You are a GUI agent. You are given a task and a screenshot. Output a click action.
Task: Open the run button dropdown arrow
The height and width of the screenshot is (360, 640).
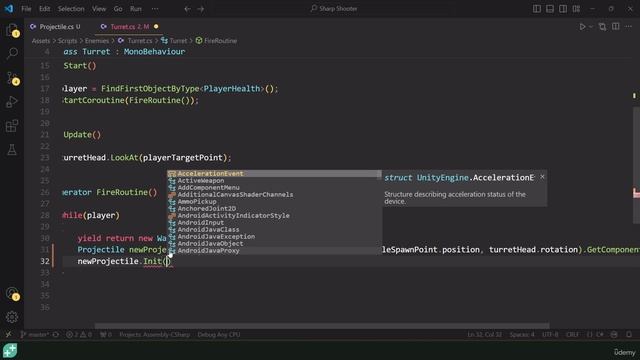(x=591, y=27)
